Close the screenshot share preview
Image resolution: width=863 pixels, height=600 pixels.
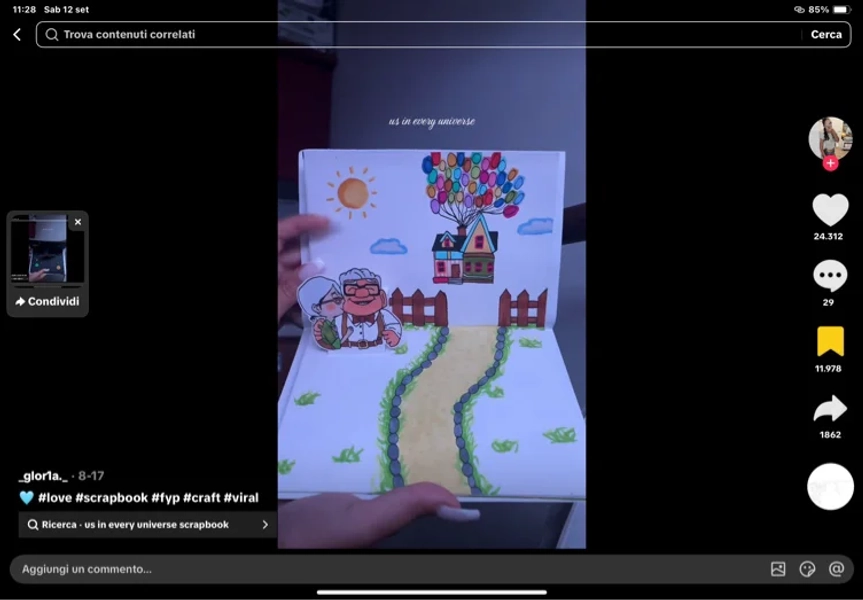pos(78,222)
